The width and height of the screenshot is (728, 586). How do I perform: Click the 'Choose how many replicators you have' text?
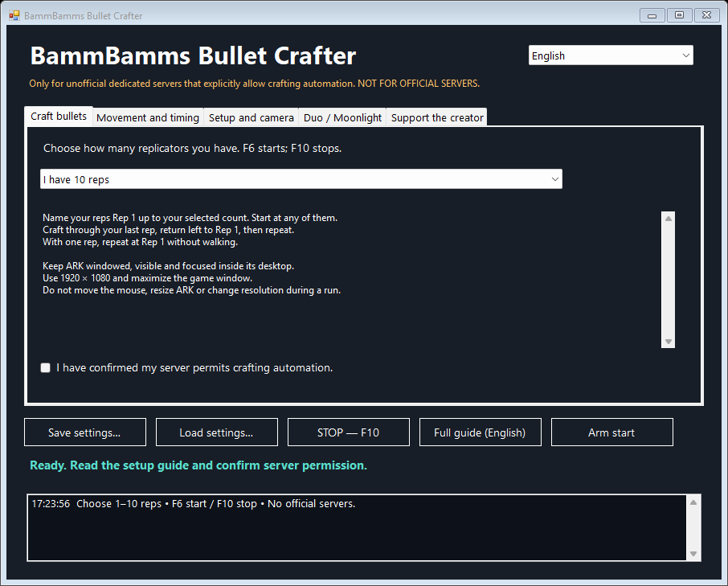(x=192, y=148)
